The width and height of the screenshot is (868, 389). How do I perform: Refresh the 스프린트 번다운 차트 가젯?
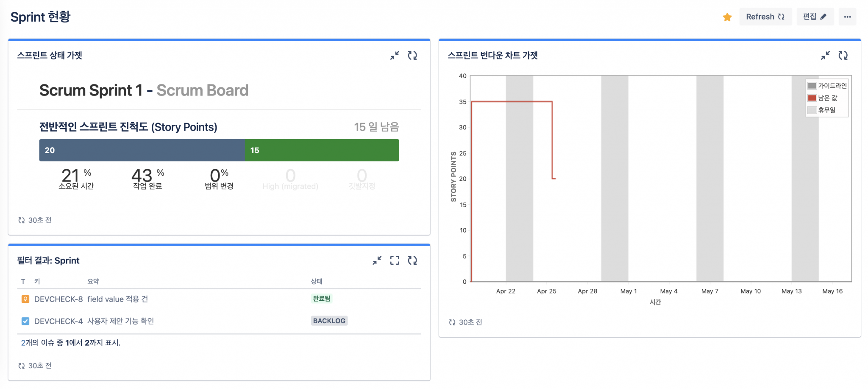[843, 55]
